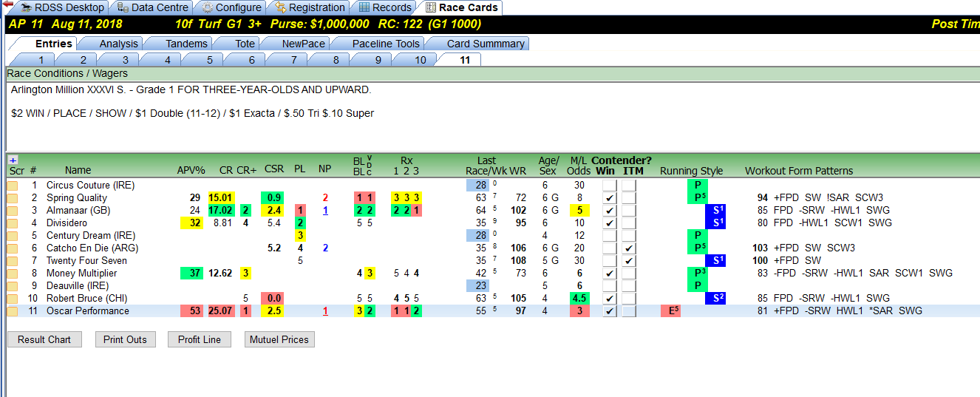Click the Race Conditions / Wagers header bar
The height and width of the screenshot is (397, 980).
coord(492,74)
